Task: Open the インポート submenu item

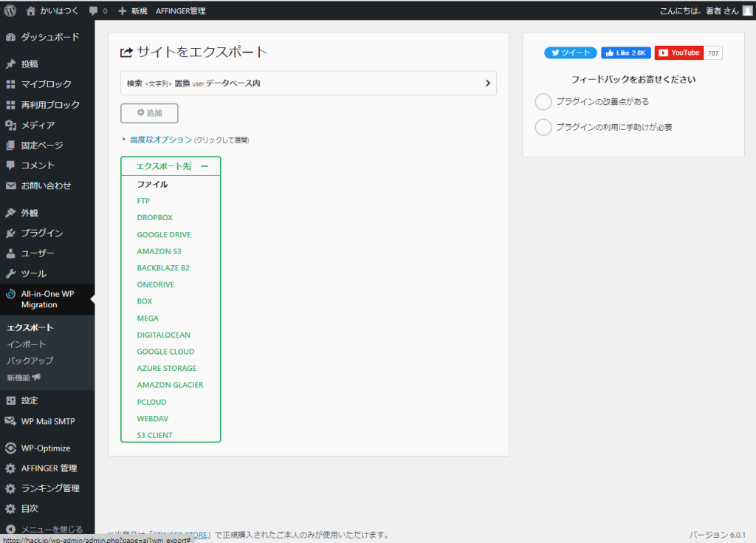Action: [x=26, y=344]
